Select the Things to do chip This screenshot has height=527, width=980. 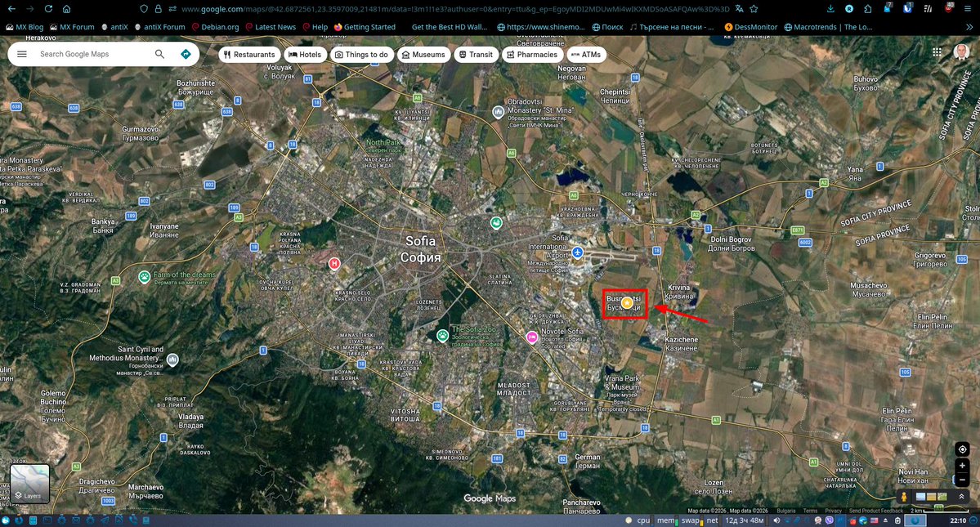(x=361, y=55)
